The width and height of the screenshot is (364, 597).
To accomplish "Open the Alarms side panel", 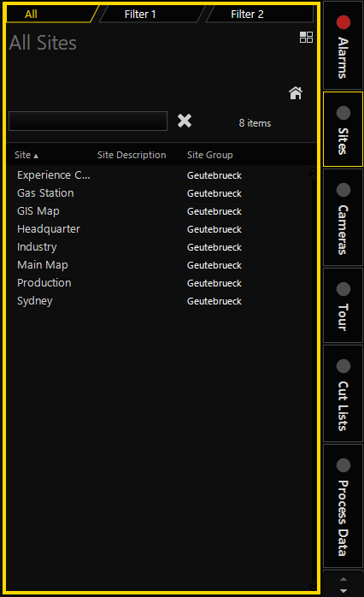I will [343, 45].
